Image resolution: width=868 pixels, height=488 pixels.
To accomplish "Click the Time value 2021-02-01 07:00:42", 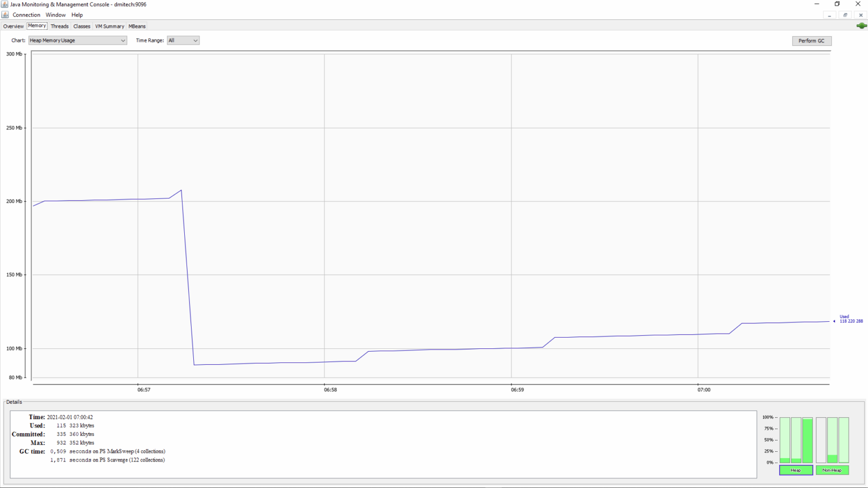I will [x=70, y=417].
